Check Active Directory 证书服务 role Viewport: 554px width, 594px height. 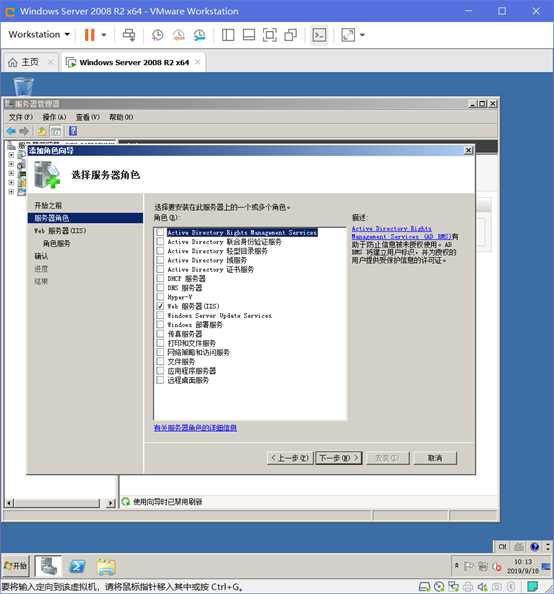coord(160,269)
